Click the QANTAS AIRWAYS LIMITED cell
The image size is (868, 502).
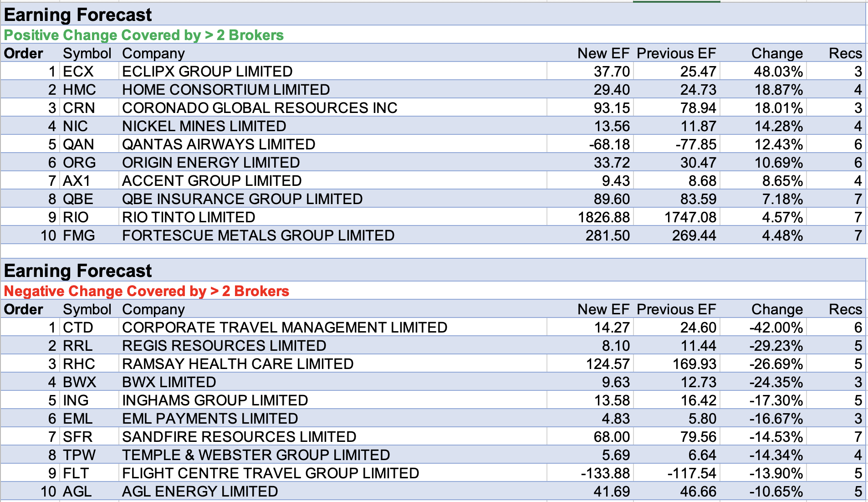pyautogui.click(x=219, y=144)
